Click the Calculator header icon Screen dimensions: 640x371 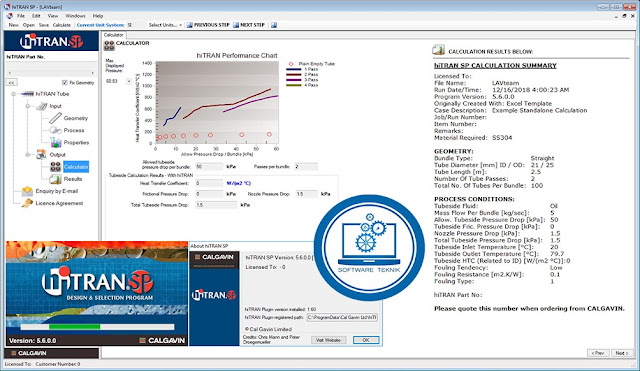tap(109, 45)
